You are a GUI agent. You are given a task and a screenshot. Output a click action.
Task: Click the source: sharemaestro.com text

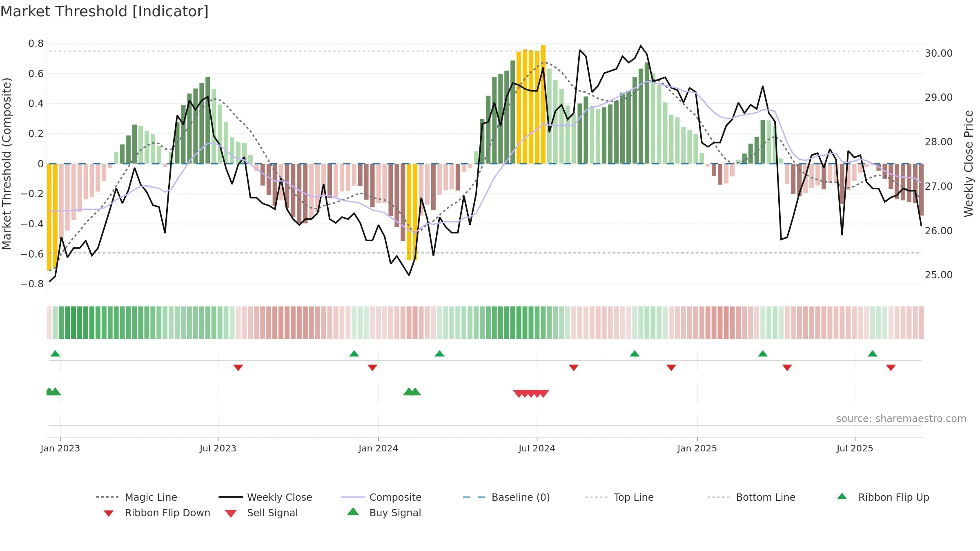click(x=901, y=418)
